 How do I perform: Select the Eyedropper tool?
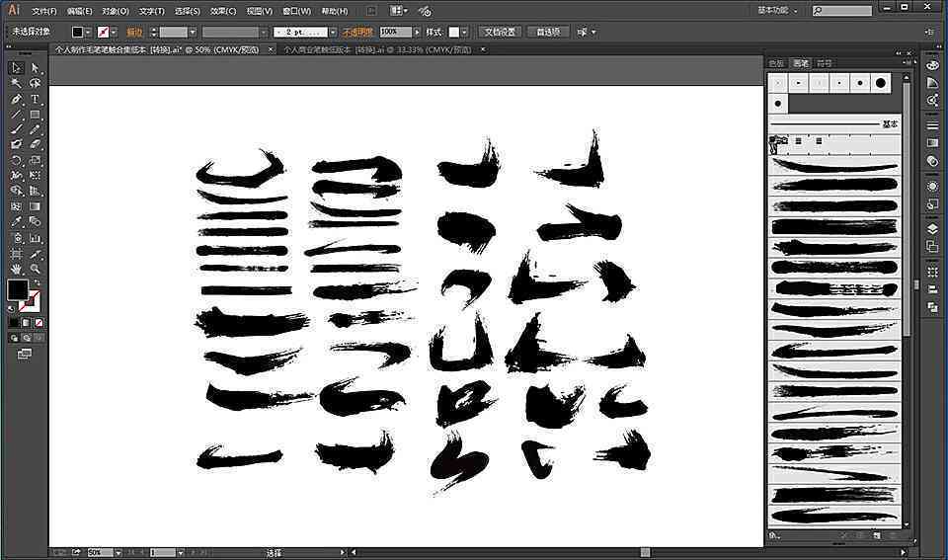point(17,222)
